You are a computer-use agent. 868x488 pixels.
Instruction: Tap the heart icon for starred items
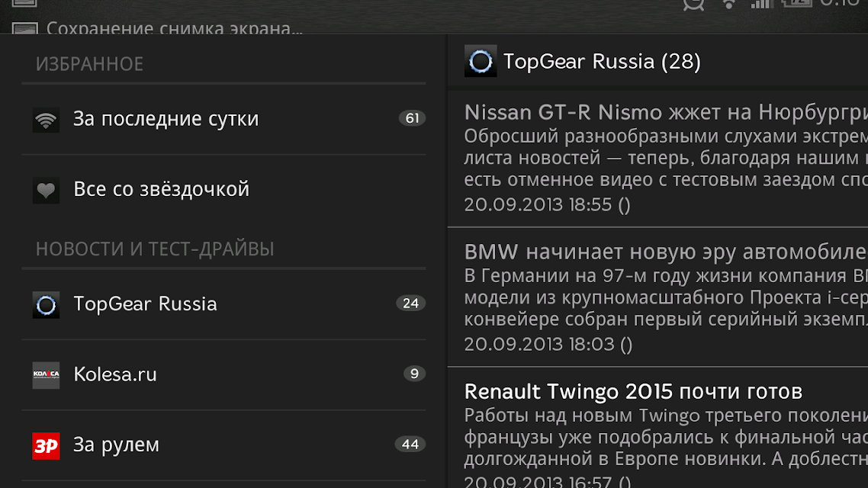coord(46,191)
